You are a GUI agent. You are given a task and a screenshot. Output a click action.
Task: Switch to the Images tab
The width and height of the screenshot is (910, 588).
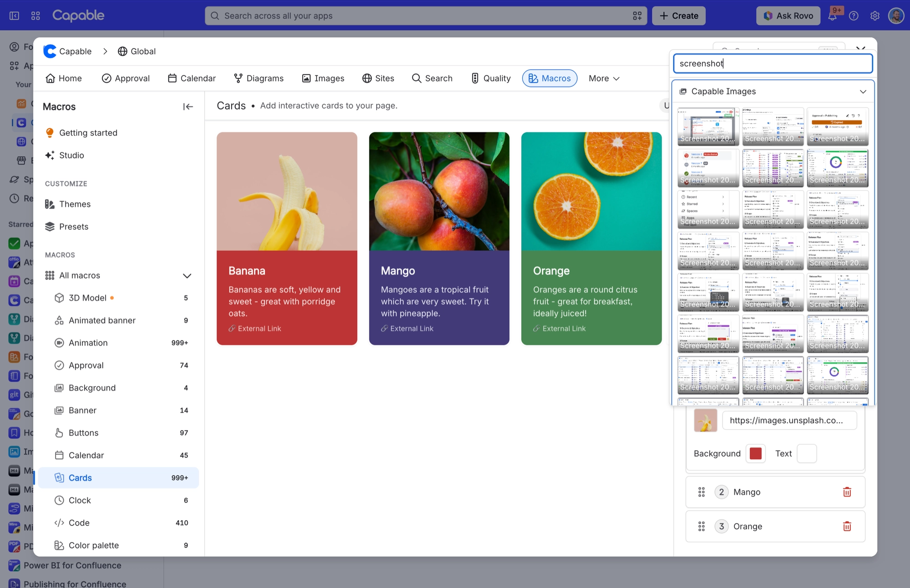(x=323, y=78)
